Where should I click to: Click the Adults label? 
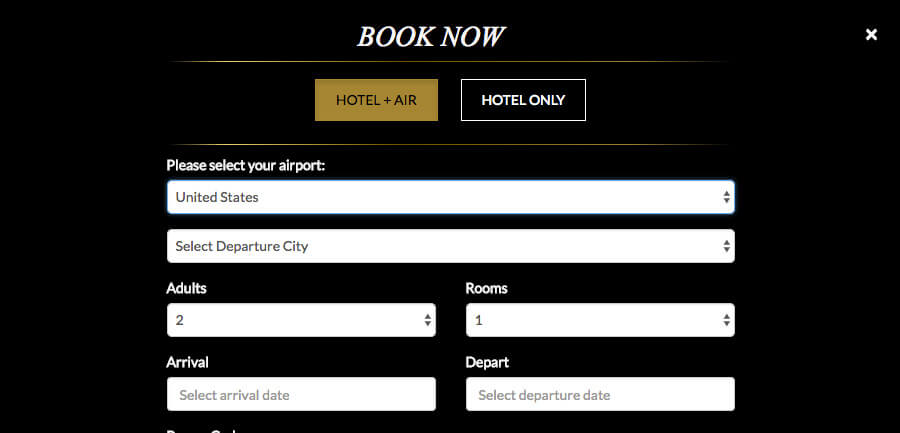point(187,288)
